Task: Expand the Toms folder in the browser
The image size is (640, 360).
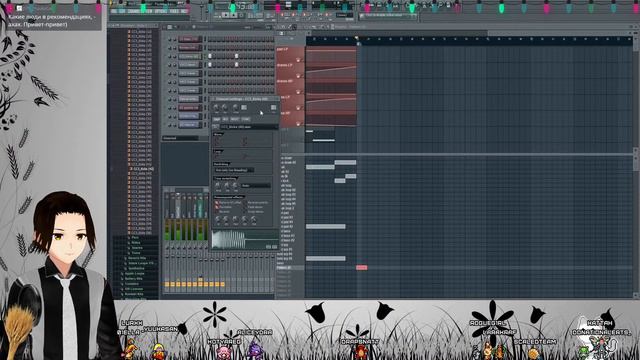Action: [x=136, y=253]
